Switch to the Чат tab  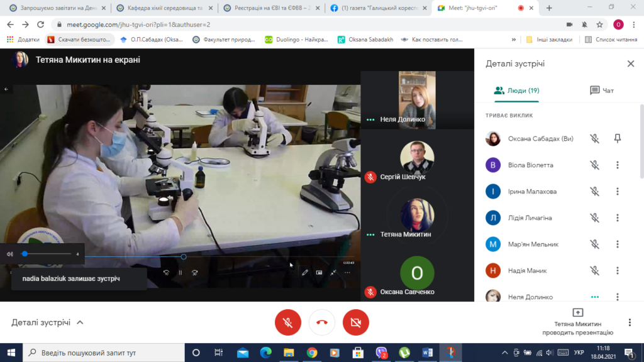point(601,90)
